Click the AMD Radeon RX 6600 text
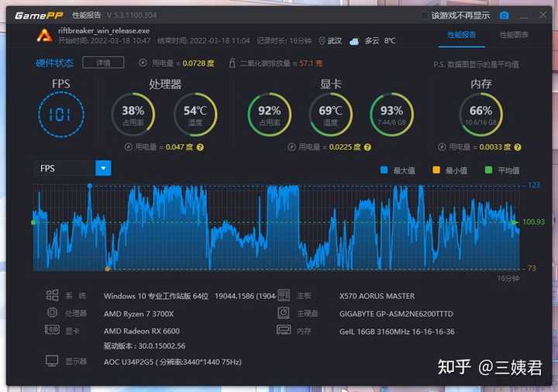 [x=142, y=331]
